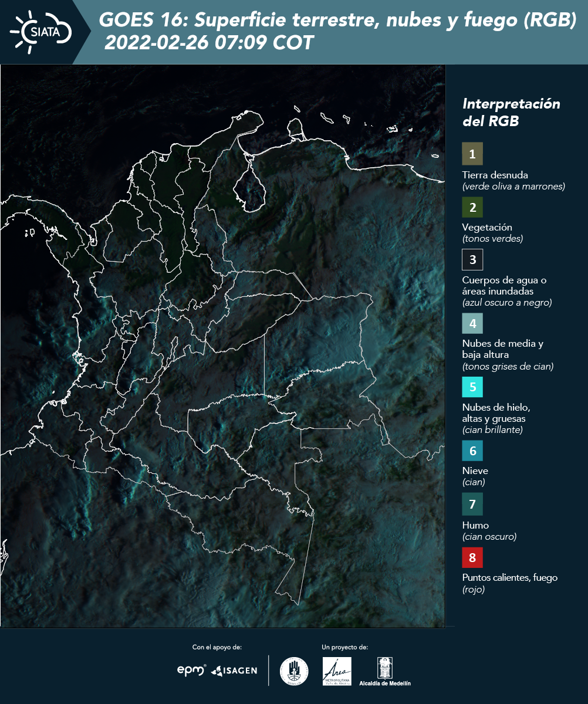The image size is (588, 704).
Task: Select legend swatch 1 for Tierra desnuda
Action: [472, 154]
